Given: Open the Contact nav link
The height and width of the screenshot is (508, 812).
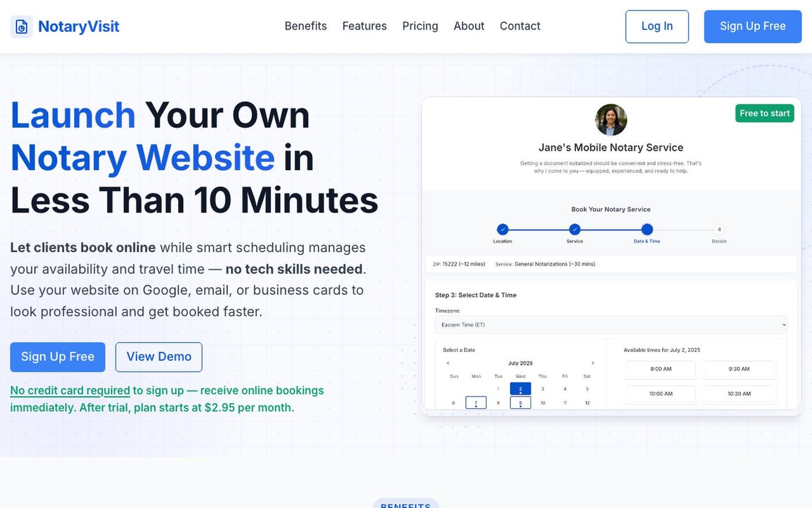Looking at the screenshot, I should tap(520, 26).
